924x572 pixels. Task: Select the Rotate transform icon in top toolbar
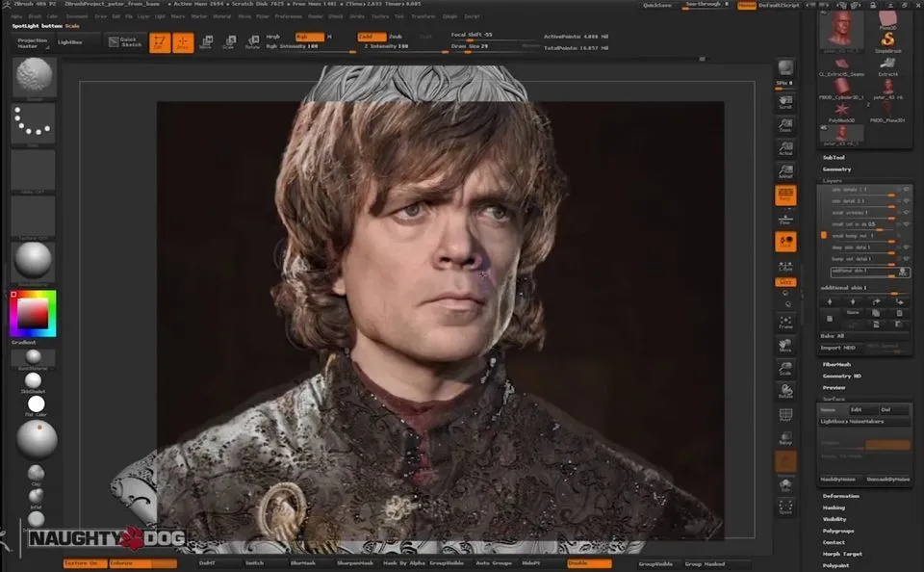click(252, 41)
